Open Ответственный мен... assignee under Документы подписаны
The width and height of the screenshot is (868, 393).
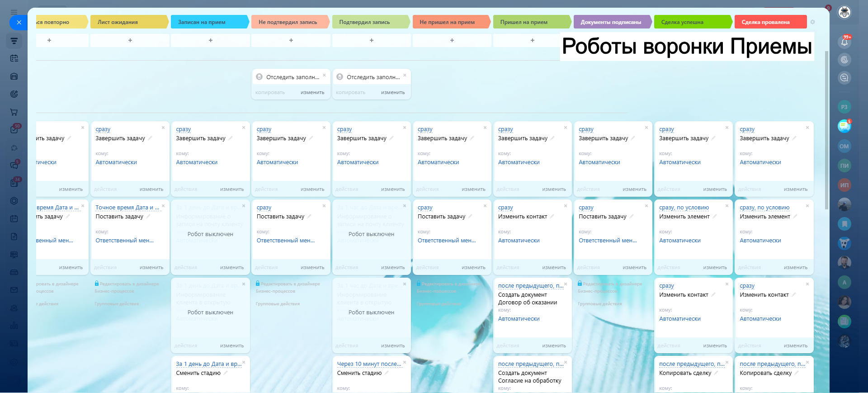point(608,241)
